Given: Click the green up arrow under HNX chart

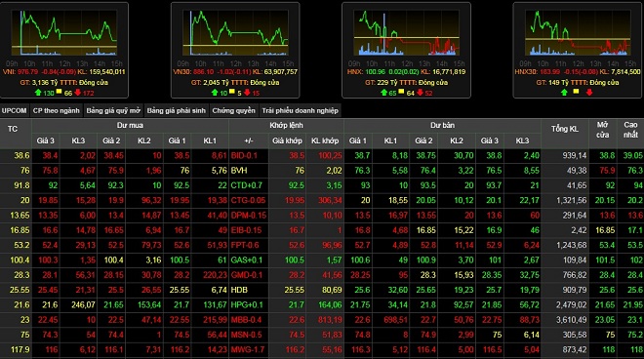Looking at the screenshot, I should click(x=384, y=93).
